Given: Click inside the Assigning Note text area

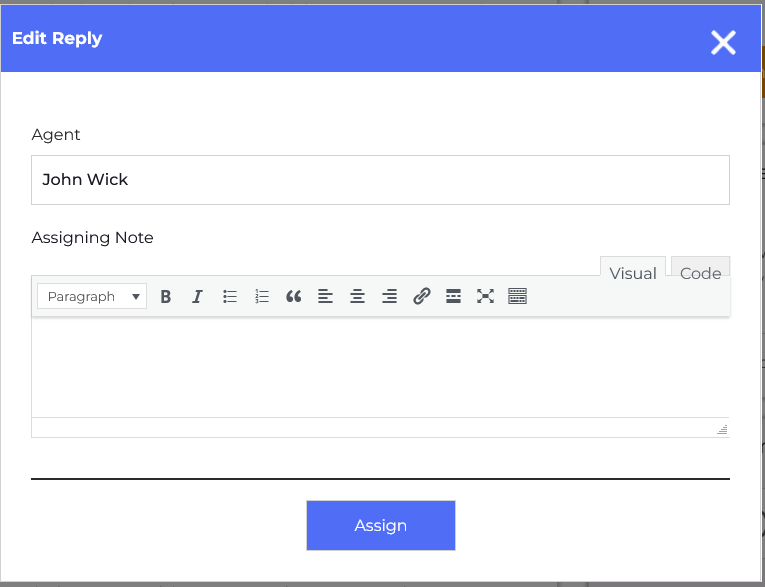Looking at the screenshot, I should click(380, 366).
